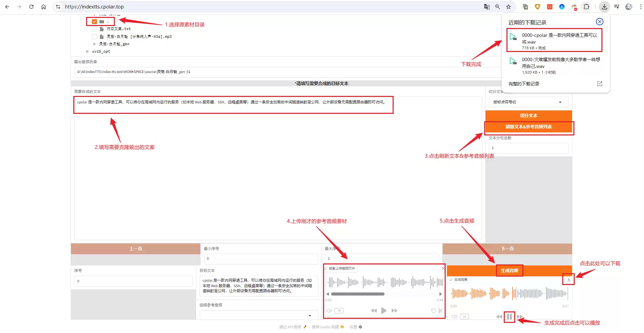
Task: Download the generated audio result
Action: (x=569, y=280)
